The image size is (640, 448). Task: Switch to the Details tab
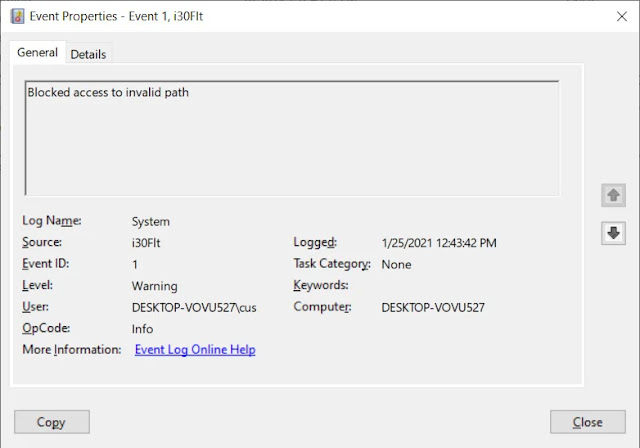[88, 54]
